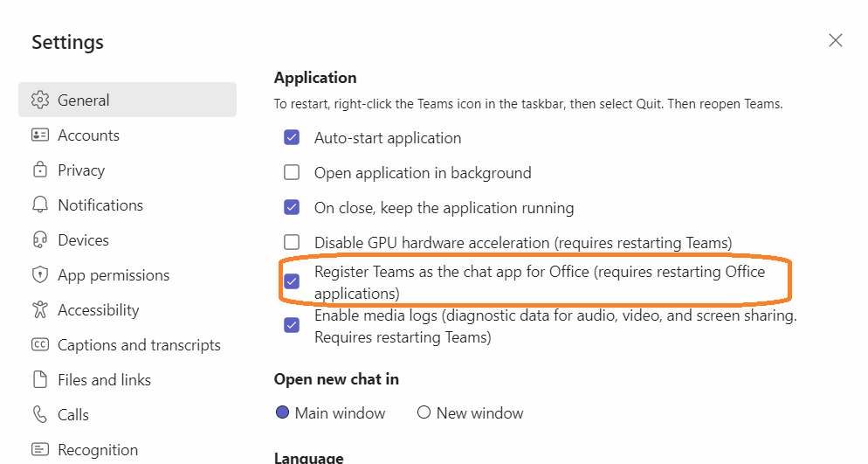Uncheck Register Teams as chat app for Office
This screenshot has width=868, height=464.
click(x=292, y=281)
